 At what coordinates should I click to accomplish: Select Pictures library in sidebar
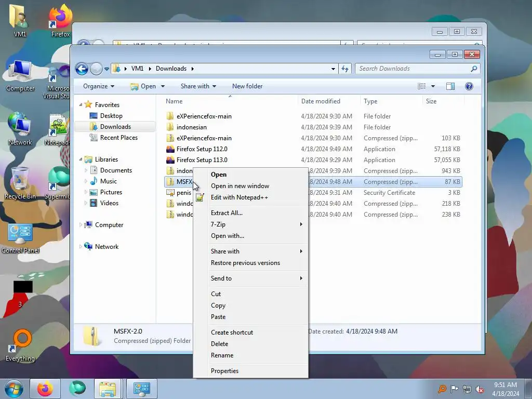pos(111,192)
